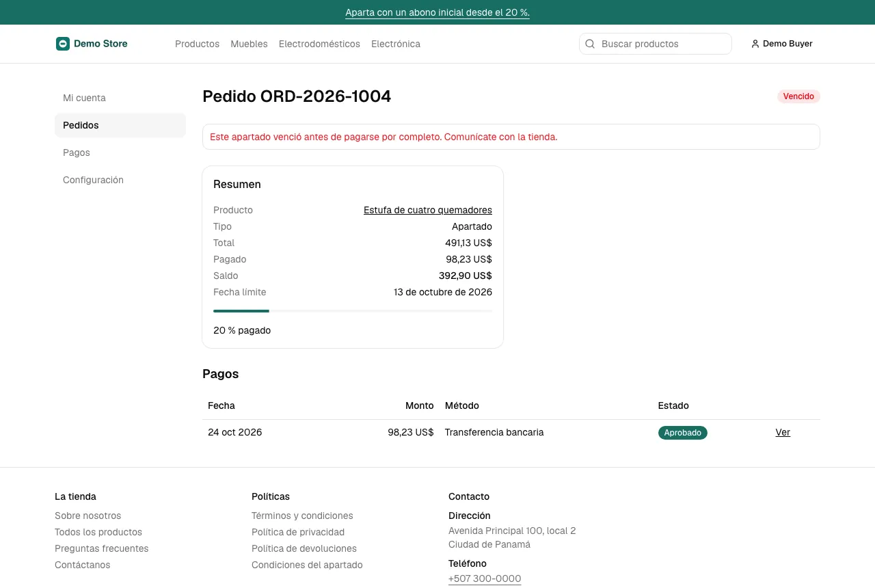Click the deadline 13 de octubre de 2026

click(443, 292)
